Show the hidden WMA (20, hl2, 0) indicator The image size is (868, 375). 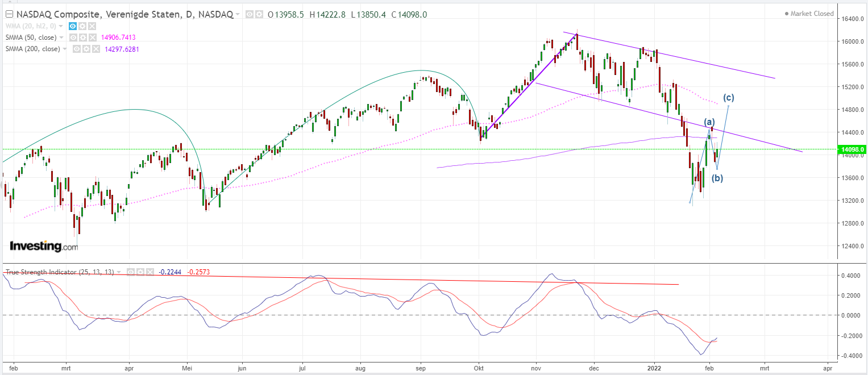pyautogui.click(x=72, y=26)
